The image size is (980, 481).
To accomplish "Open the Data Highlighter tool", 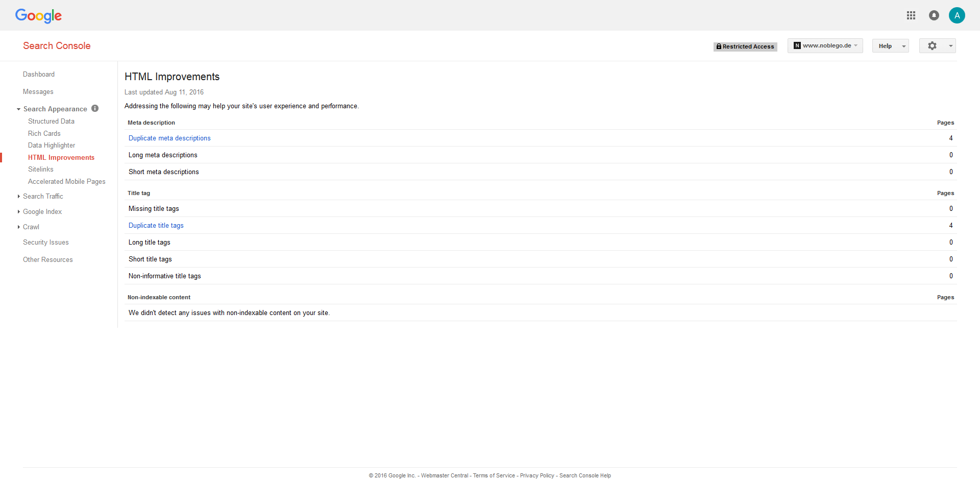I will tap(52, 145).
